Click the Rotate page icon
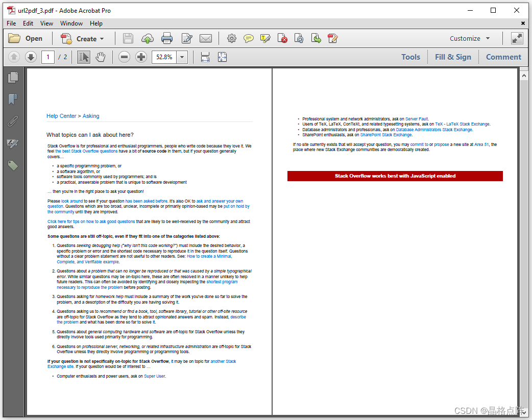532x420 pixels. click(299, 38)
